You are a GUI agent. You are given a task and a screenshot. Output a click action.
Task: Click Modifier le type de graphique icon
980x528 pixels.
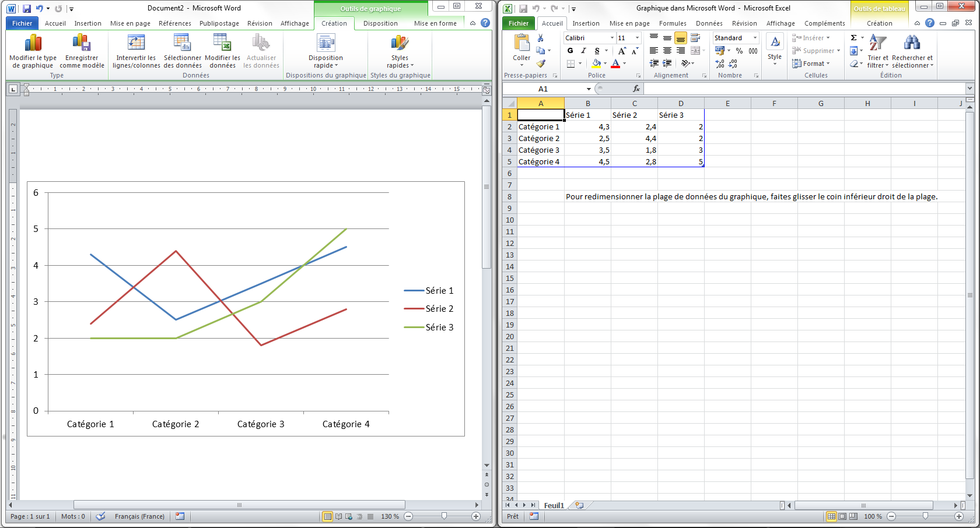point(33,44)
